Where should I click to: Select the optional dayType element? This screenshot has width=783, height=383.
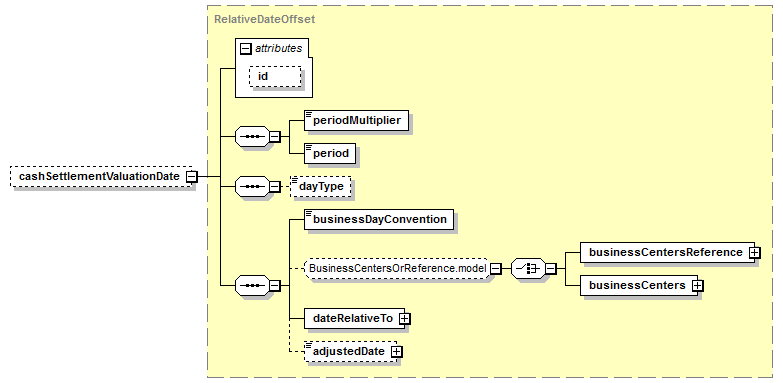(321, 186)
